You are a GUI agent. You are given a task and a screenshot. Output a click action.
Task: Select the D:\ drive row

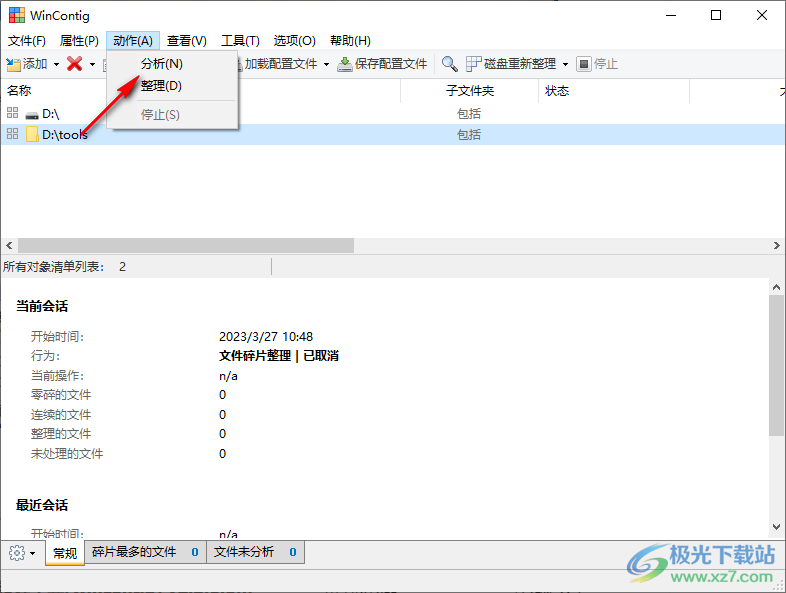[x=393, y=114]
